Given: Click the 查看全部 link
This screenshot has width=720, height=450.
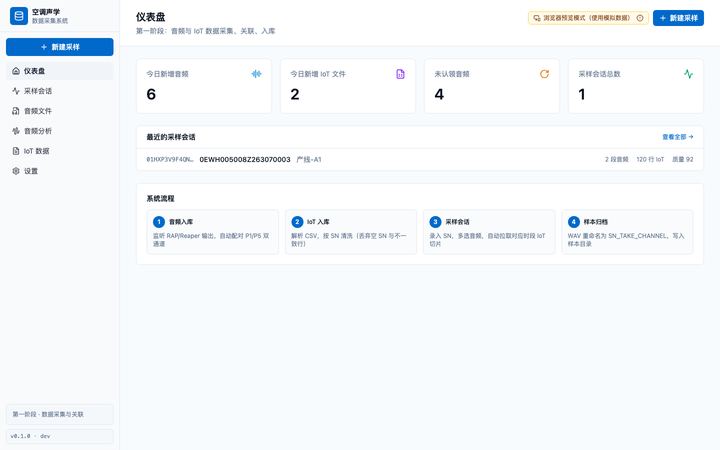Looking at the screenshot, I should tap(678, 137).
